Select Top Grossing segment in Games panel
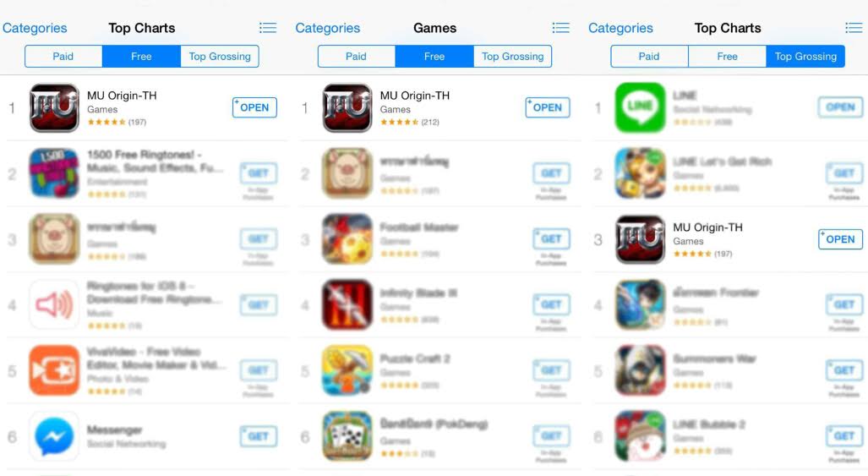This screenshot has height=476, width=868. coord(513,57)
